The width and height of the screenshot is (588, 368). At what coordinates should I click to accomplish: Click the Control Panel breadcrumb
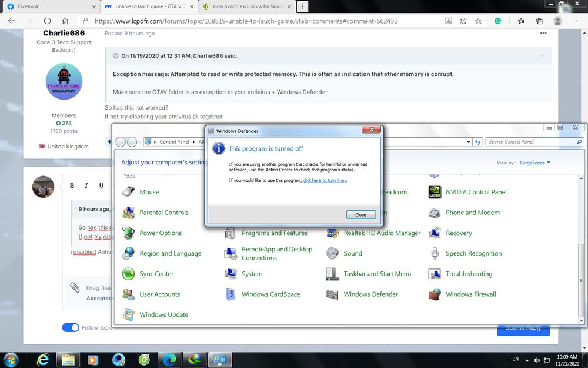174,142
